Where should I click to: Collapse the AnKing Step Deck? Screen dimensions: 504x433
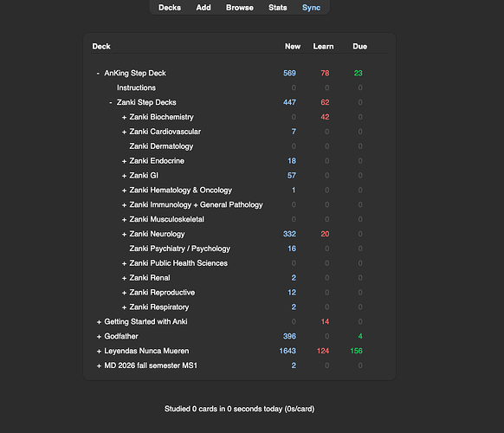[98, 74]
